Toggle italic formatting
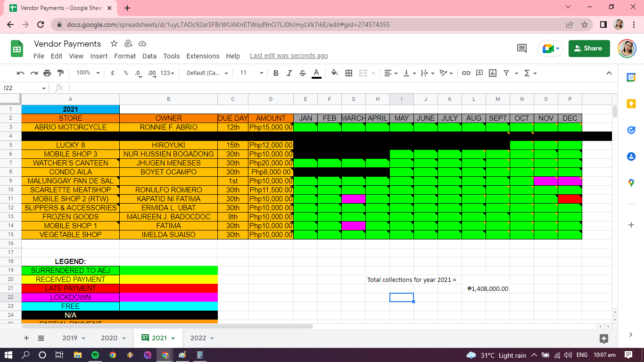 pos(289,73)
